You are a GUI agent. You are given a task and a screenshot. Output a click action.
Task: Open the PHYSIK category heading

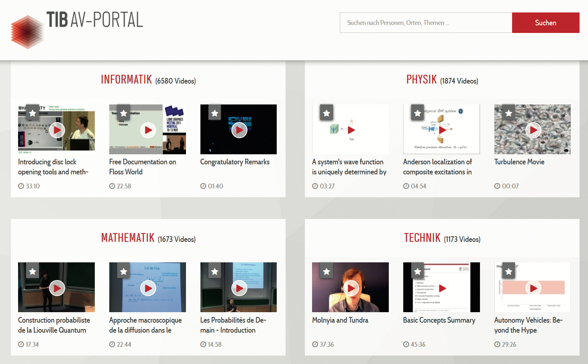click(x=421, y=80)
